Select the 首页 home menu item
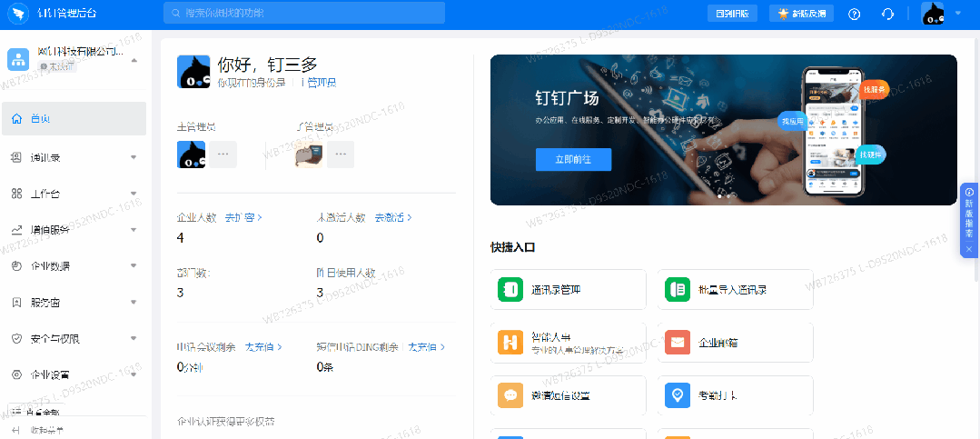Viewport: 980px width, 439px height. [x=74, y=119]
